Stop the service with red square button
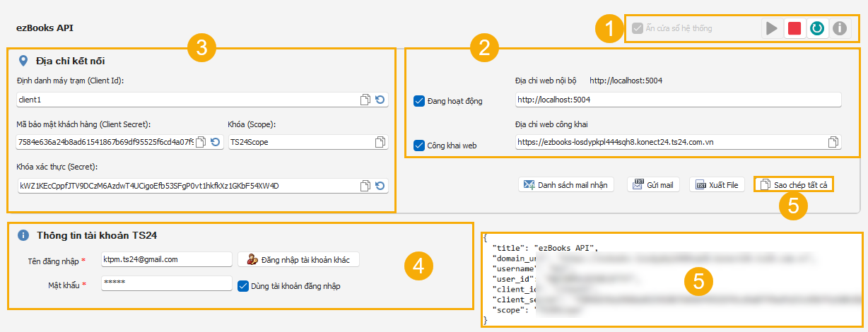This screenshot has height=332, width=868. [794, 28]
